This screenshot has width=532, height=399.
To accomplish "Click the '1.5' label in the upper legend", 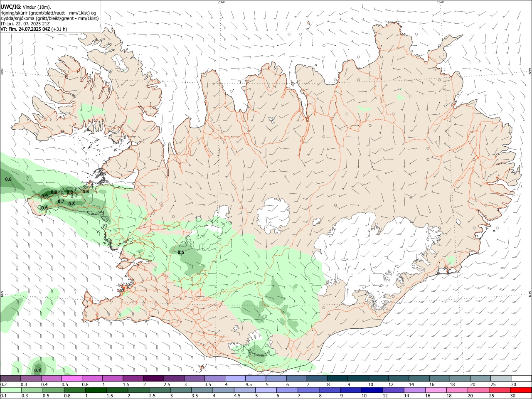I will (x=126, y=384).
